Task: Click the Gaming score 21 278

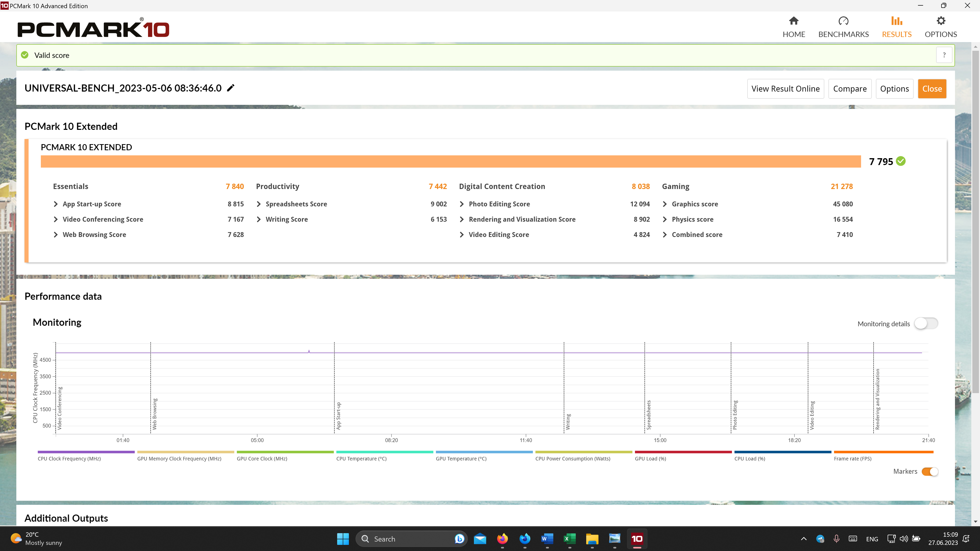Action: point(841,186)
